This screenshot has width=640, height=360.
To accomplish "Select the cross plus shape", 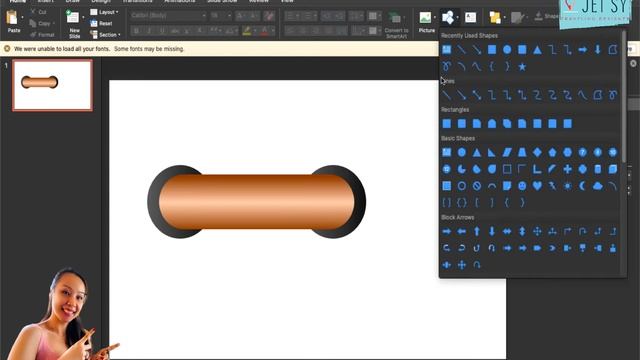I will [567, 169].
